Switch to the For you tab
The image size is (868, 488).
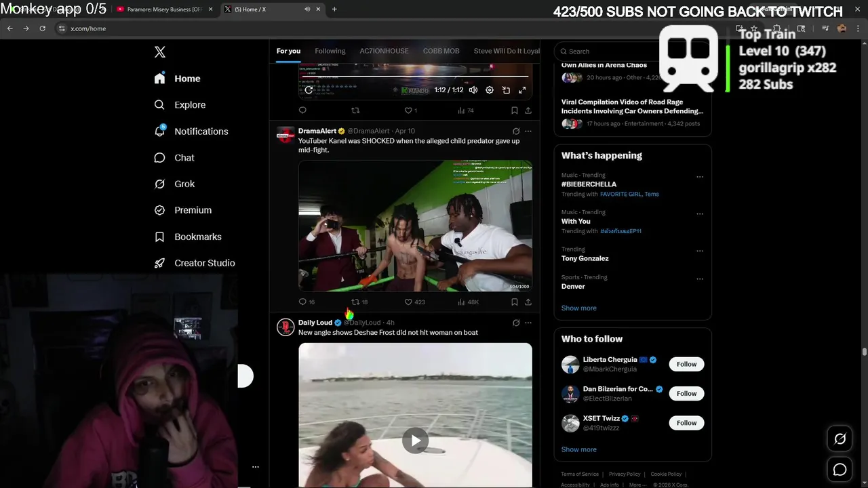(288, 51)
